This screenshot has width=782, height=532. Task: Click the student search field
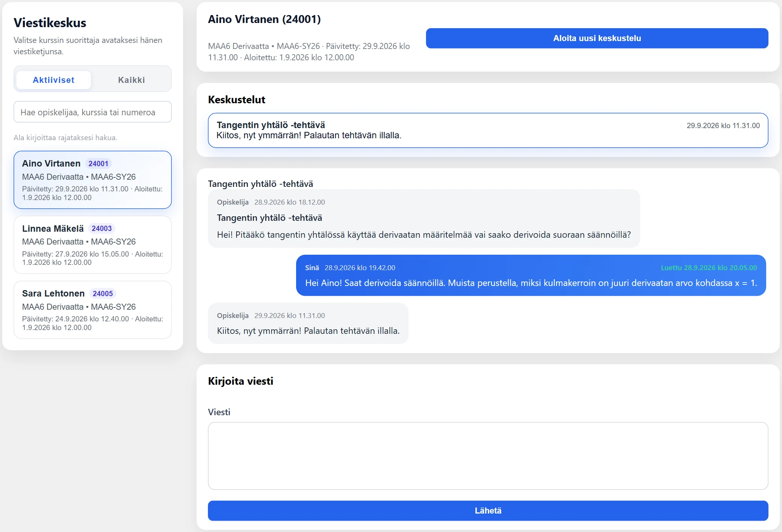[x=93, y=112]
